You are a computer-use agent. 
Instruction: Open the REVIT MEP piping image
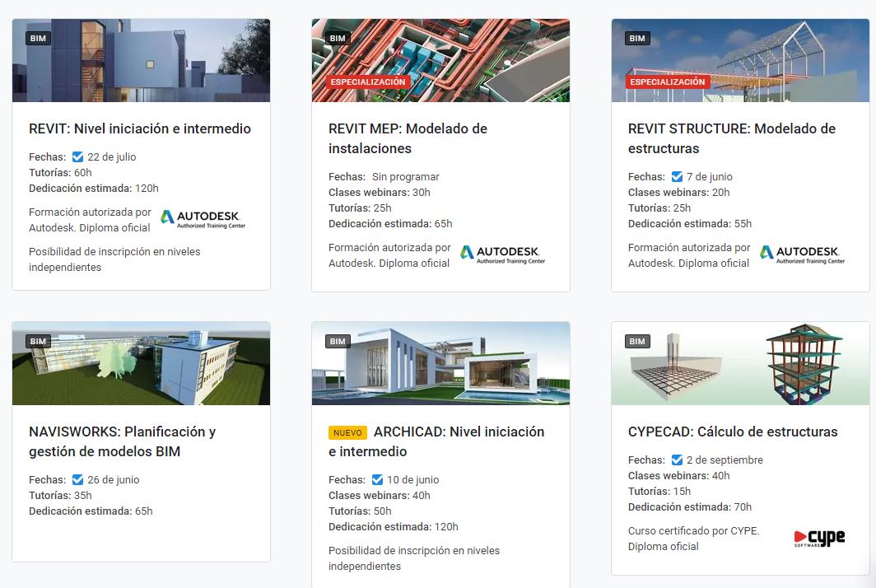tap(440, 60)
